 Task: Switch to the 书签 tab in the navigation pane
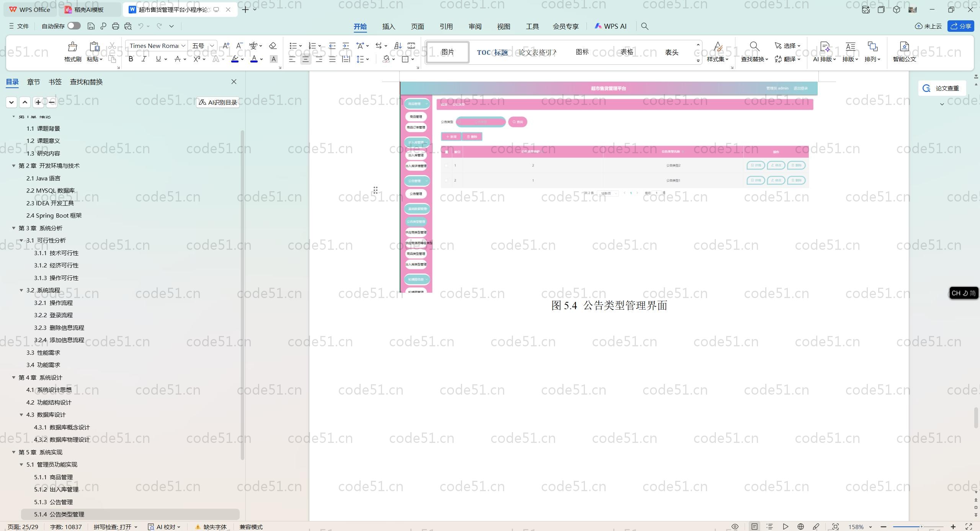click(55, 82)
